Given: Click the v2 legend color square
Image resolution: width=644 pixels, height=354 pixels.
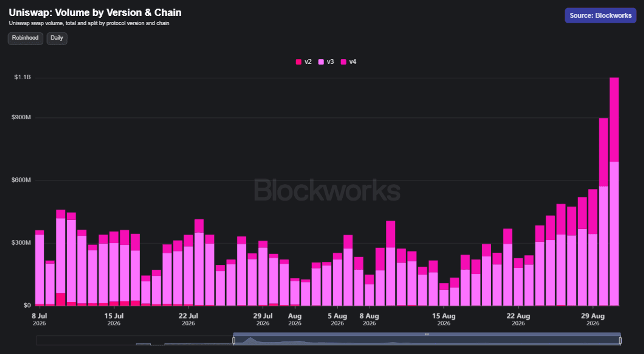Looking at the screenshot, I should point(299,62).
